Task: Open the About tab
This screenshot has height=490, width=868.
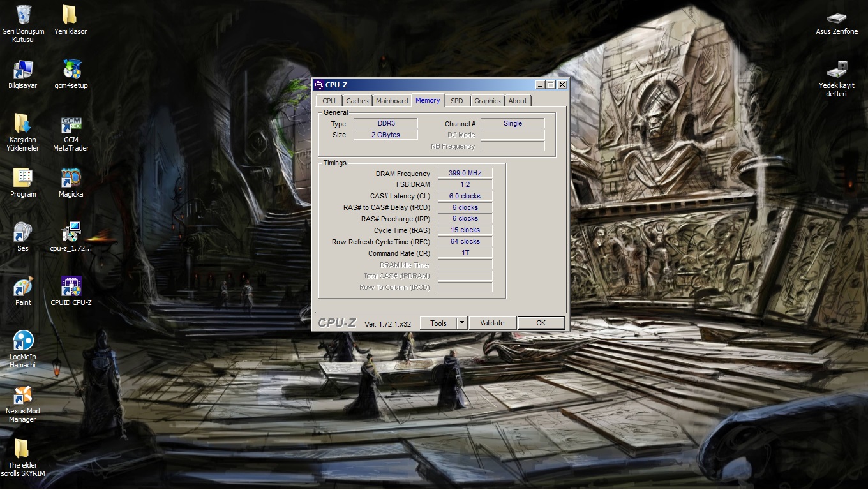Action: (518, 101)
